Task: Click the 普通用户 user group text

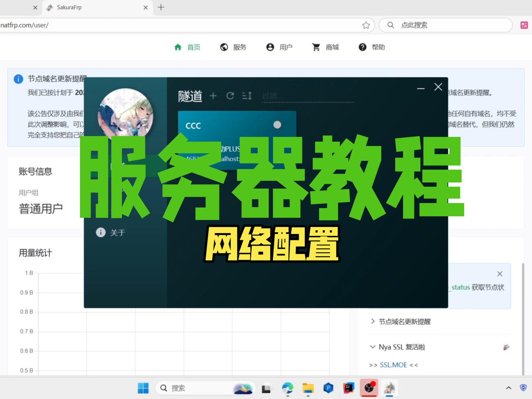Action: point(41,209)
